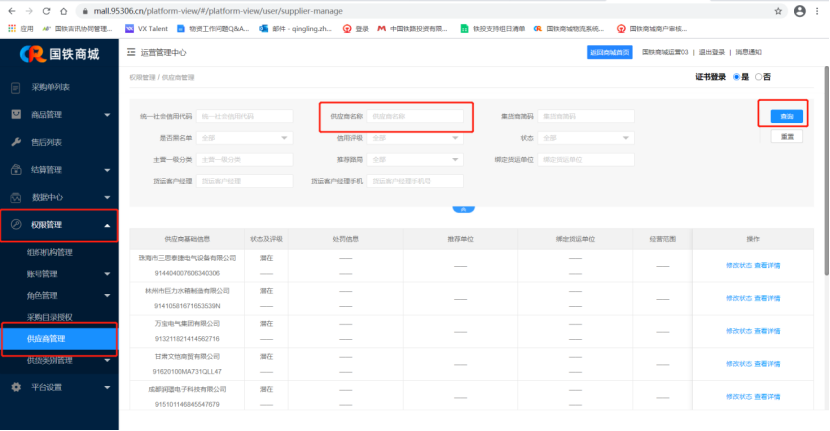
Task: Open 售后列表 in the sidebar
Action: click(x=47, y=142)
